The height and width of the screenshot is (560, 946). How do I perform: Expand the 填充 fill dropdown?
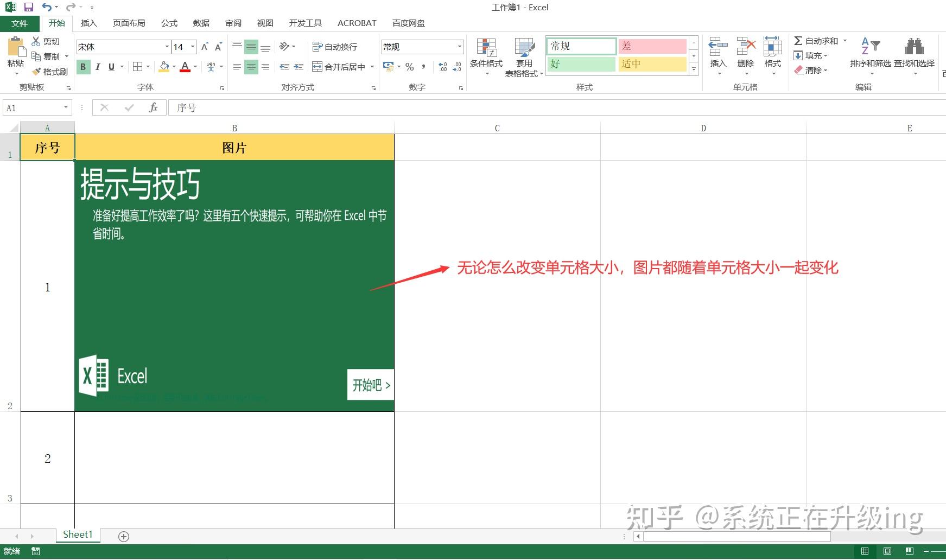(826, 55)
